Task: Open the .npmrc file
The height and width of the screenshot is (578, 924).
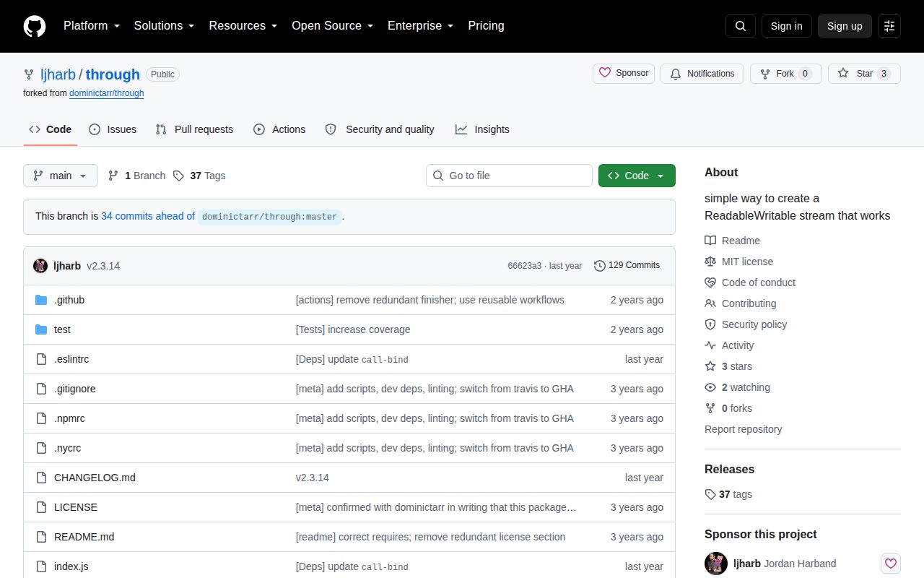Action: pos(69,418)
